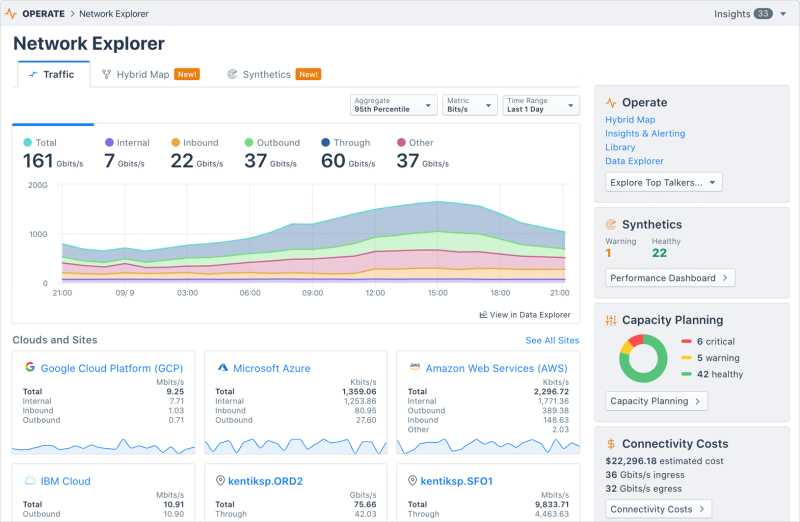Click the Capacity Planning sliders icon
The image size is (800, 522).
point(611,320)
